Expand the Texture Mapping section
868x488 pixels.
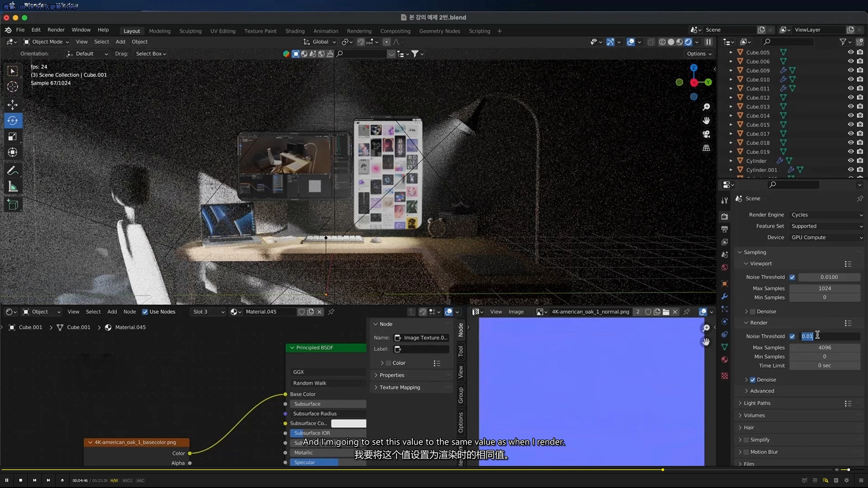(400, 387)
